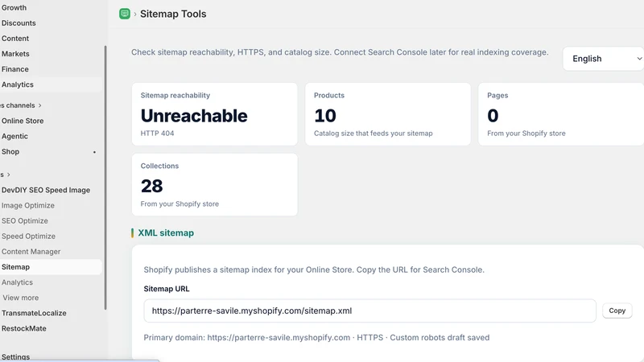The height and width of the screenshot is (362, 644).
Task: Open TransmateLocalize app
Action: pos(34,313)
